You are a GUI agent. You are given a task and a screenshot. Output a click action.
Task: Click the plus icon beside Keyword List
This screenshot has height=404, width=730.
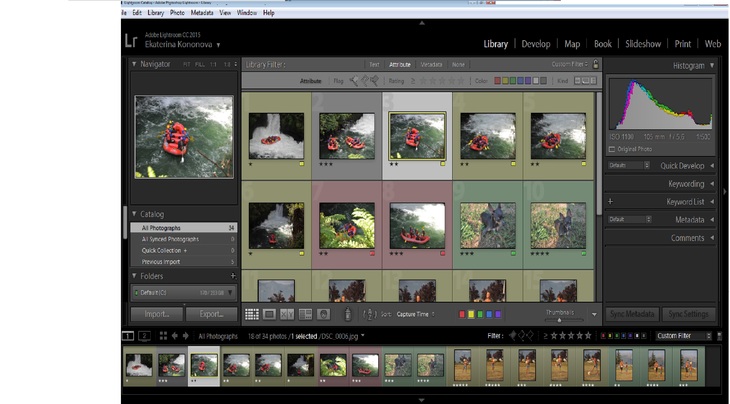610,202
